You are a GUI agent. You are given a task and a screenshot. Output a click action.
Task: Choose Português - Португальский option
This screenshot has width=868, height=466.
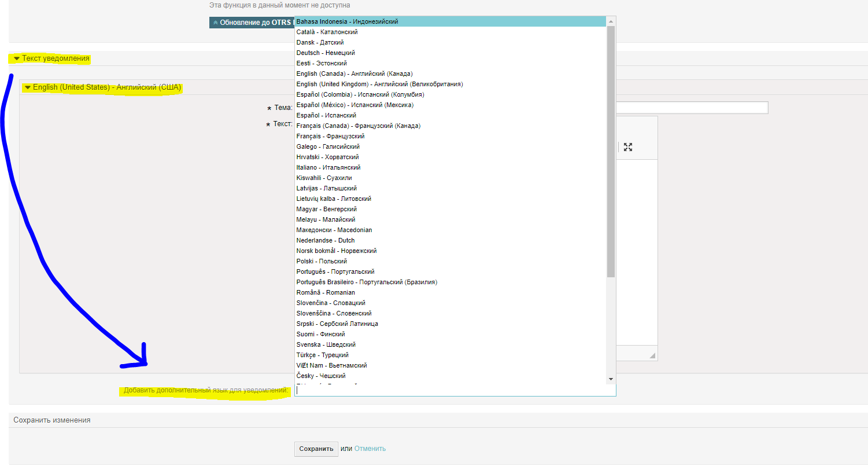[450, 271]
